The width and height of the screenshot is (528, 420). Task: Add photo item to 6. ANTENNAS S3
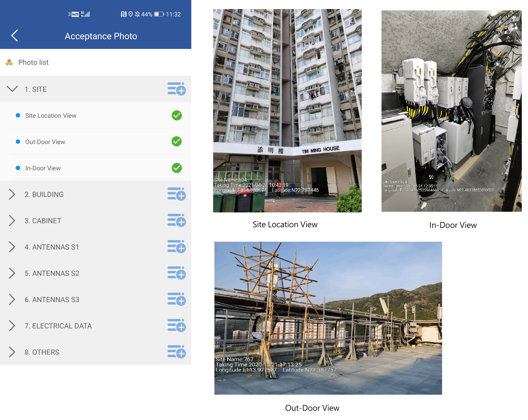177,299
